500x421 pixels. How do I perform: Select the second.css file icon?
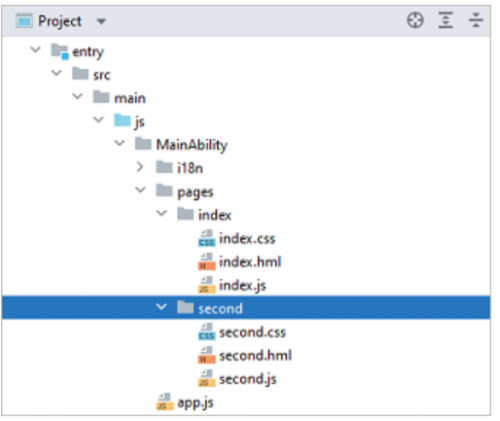tap(206, 332)
